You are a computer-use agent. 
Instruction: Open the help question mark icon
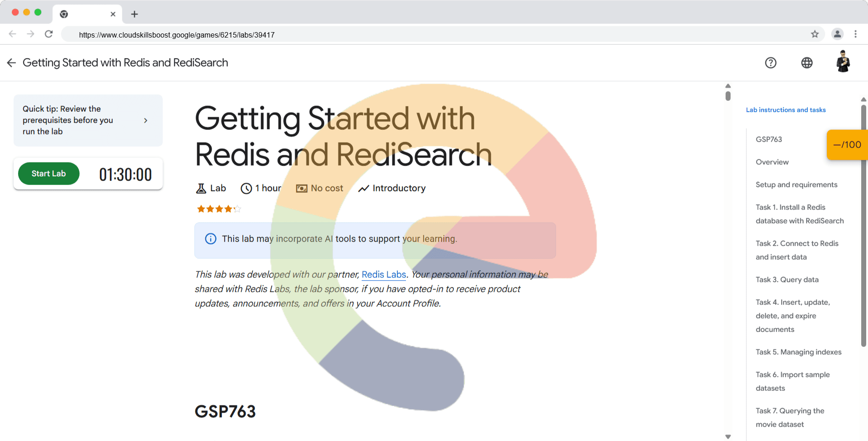(770, 63)
